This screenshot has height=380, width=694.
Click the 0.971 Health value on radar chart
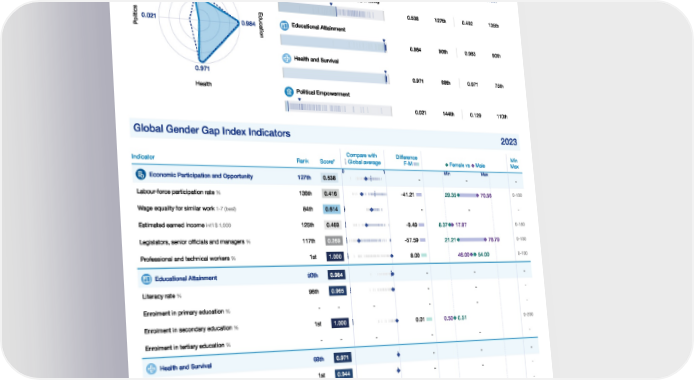pyautogui.click(x=202, y=68)
